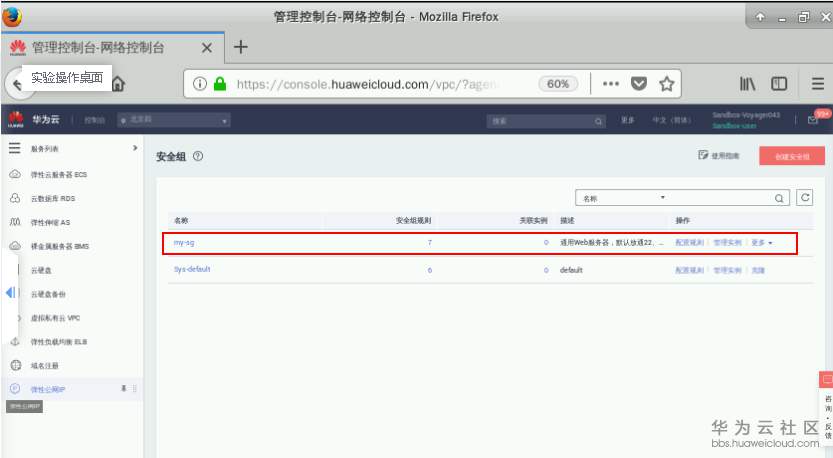
Task: Click 管理实例 for my-sg
Action: (x=727, y=243)
